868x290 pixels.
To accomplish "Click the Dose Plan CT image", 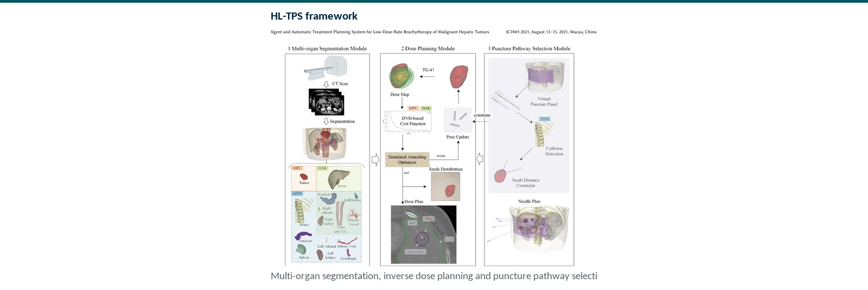I will point(424,234).
